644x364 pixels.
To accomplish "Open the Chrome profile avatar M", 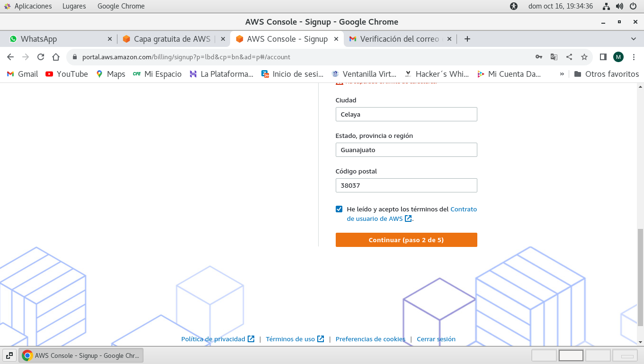I will pos(618,57).
